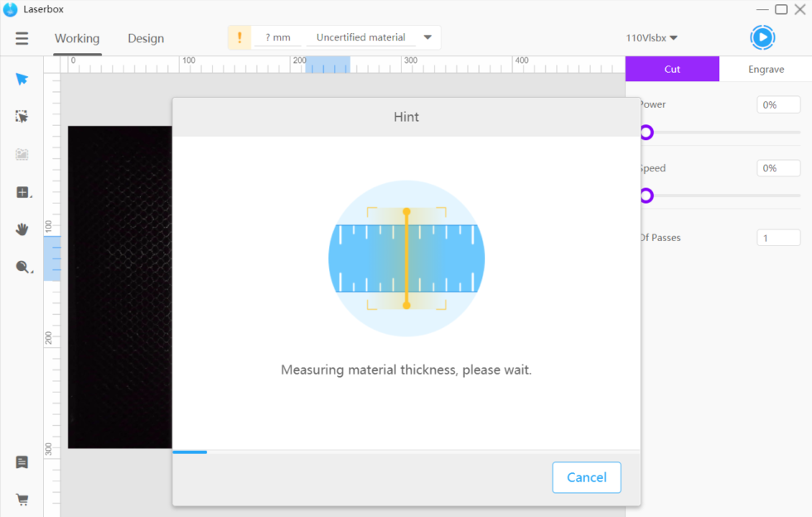Click the black camera preview canvas

coord(119,287)
